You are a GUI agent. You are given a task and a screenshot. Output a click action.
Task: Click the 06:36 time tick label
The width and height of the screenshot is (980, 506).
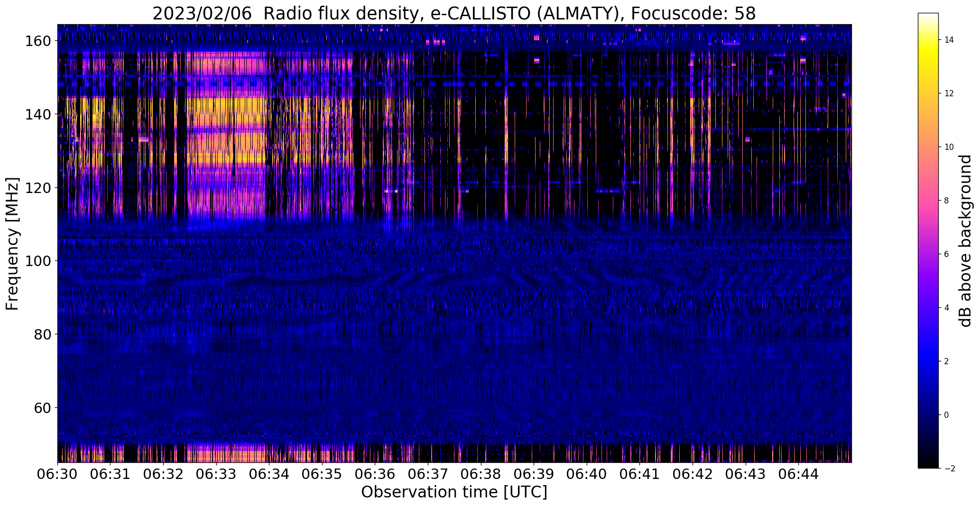375,474
